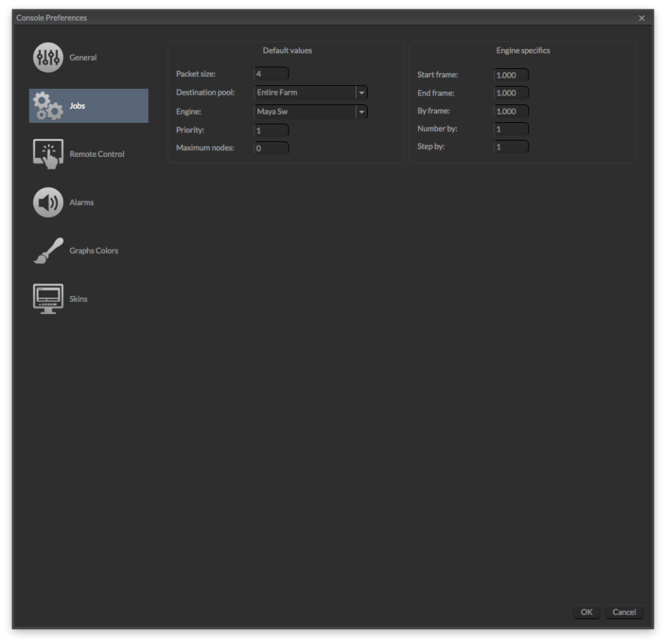
Task: Open Skins settings via the monitor icon
Action: point(47,298)
